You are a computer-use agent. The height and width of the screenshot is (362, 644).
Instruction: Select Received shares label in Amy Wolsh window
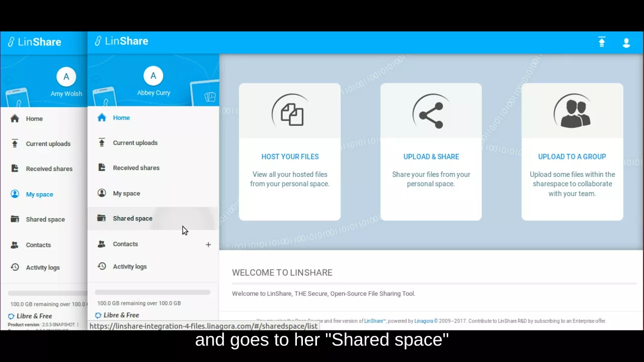click(49, 169)
